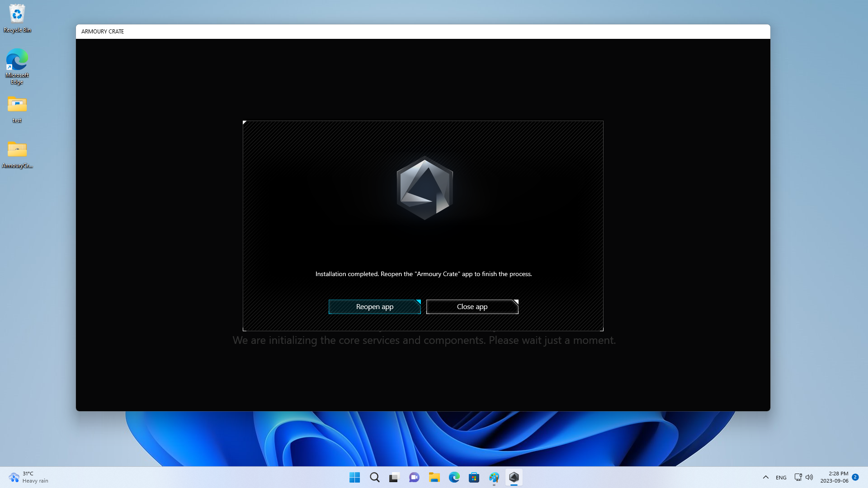Launch Teams Chat from taskbar
The height and width of the screenshot is (488, 868).
click(x=414, y=477)
